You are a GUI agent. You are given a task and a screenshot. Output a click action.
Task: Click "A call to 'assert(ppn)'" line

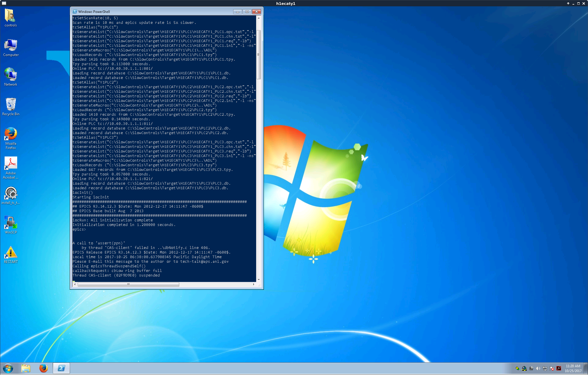coord(99,243)
